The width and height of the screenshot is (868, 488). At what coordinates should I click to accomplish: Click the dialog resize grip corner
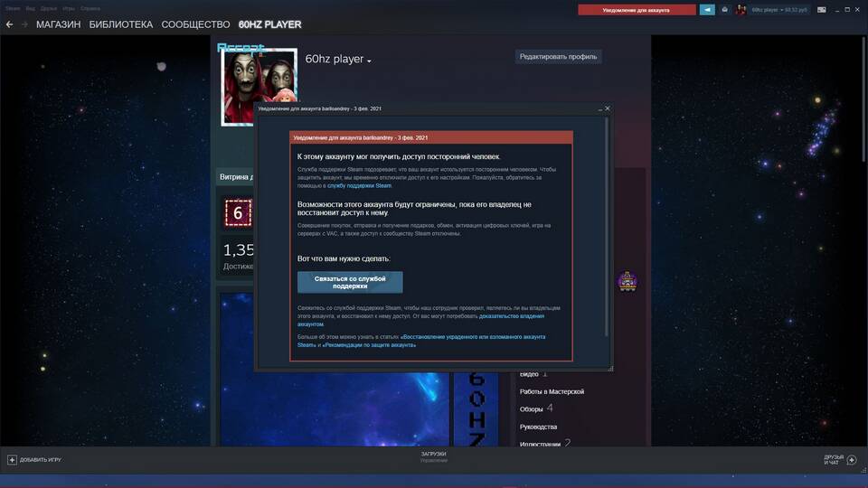610,369
